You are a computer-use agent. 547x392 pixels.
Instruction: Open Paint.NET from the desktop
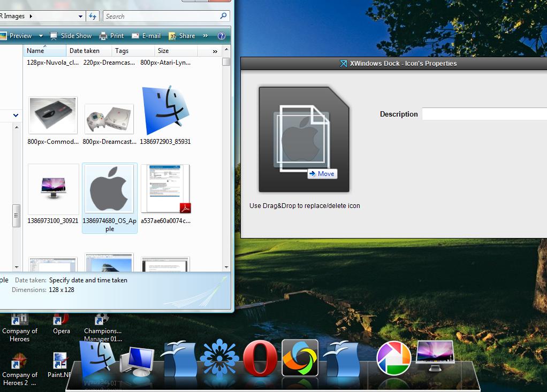click(59, 362)
